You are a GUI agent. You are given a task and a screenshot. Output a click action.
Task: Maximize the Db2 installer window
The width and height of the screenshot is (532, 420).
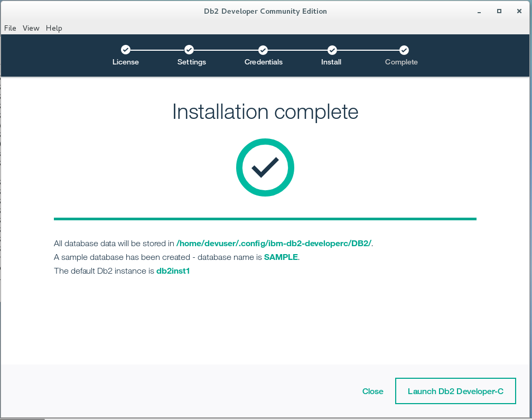499,11
